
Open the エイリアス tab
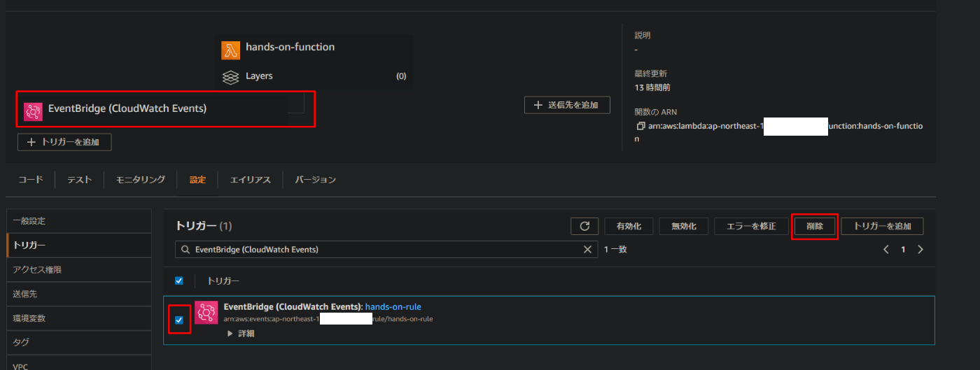click(x=250, y=180)
